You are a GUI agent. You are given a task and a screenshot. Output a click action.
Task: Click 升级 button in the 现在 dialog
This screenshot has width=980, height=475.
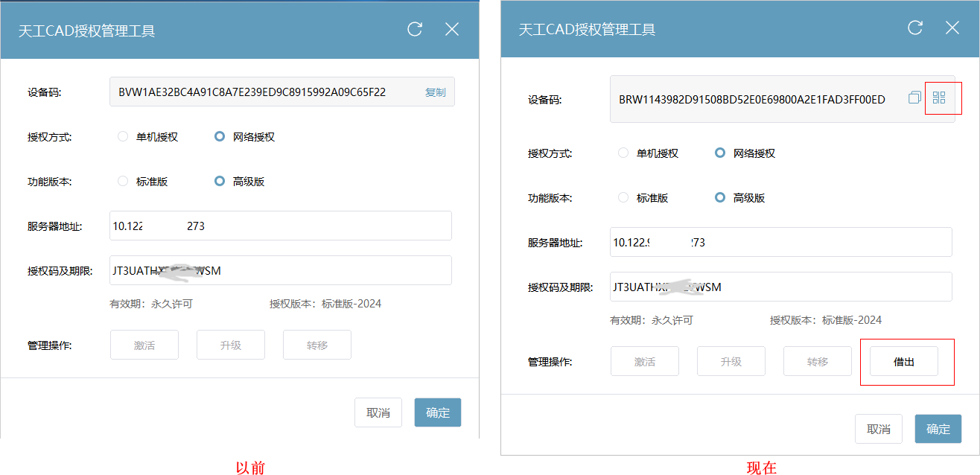tap(731, 361)
